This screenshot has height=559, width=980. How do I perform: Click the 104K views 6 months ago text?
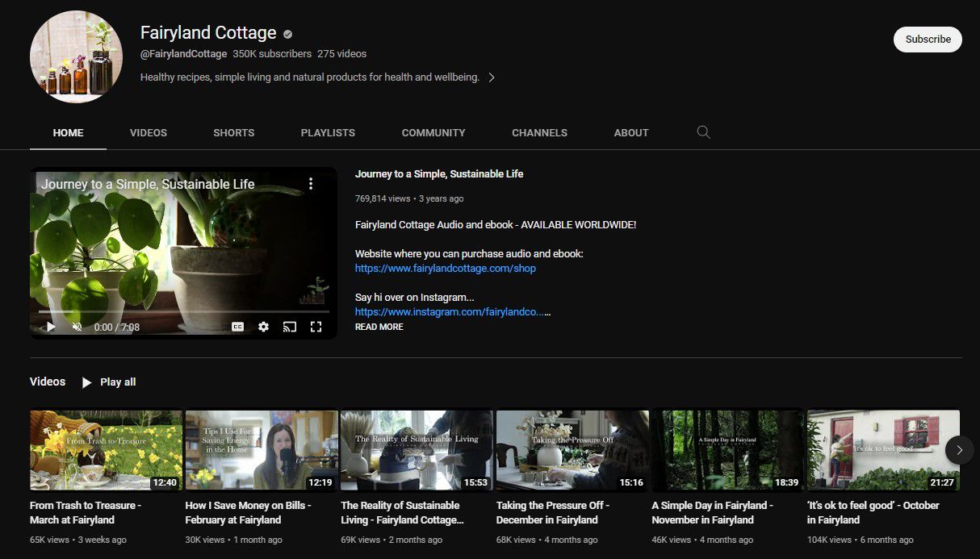tap(861, 540)
